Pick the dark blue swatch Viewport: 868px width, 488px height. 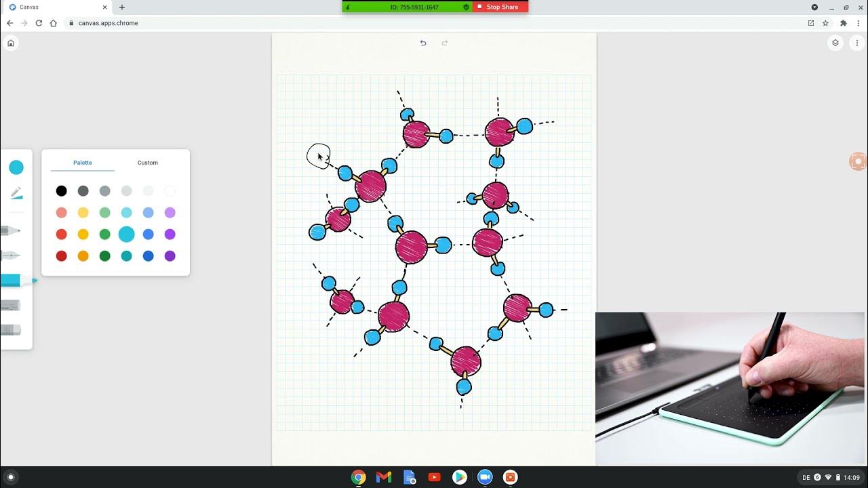pyautogui.click(x=149, y=256)
